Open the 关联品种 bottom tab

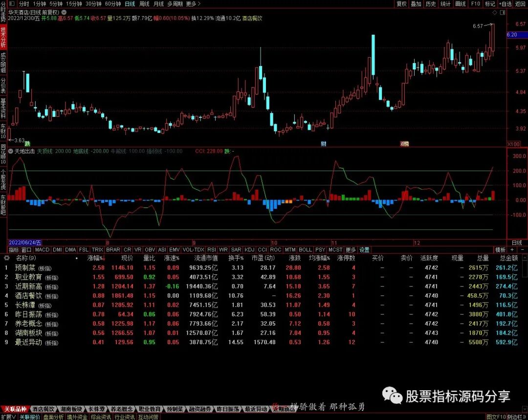tap(15, 409)
